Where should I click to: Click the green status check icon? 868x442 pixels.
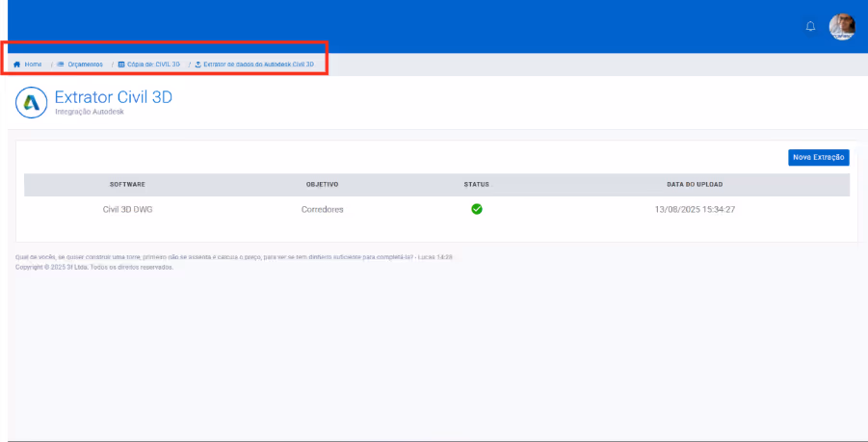pos(477,209)
